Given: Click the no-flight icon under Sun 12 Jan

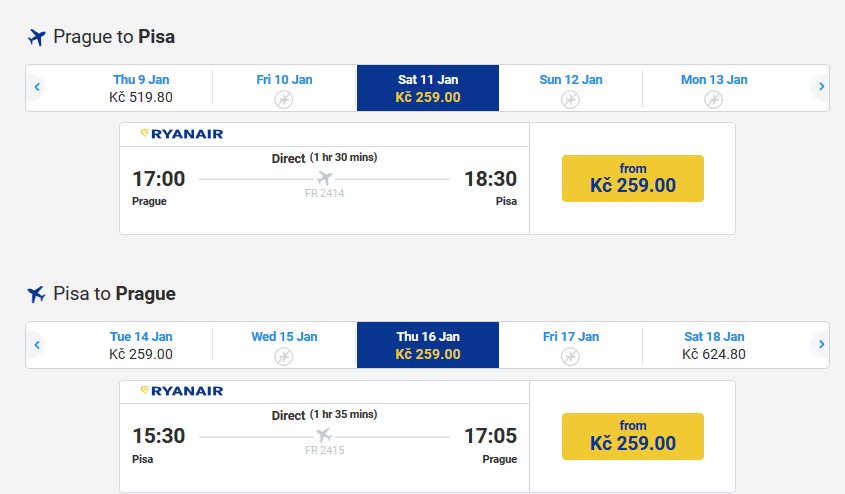Looking at the screenshot, I should [x=570, y=99].
